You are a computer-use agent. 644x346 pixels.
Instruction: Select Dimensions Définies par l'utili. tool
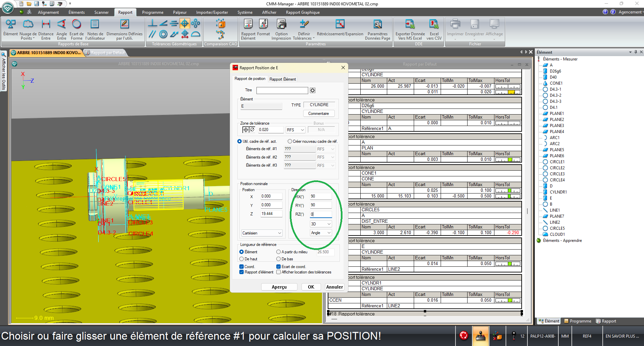[124, 30]
